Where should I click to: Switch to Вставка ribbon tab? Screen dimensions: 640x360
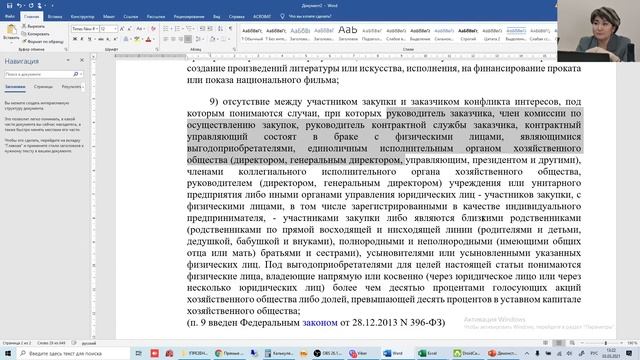click(x=55, y=17)
